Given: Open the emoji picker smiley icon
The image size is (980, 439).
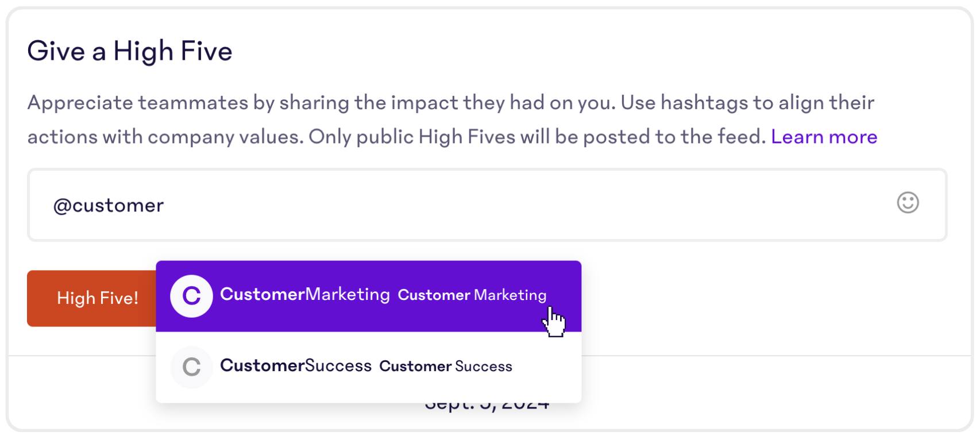Looking at the screenshot, I should (908, 202).
